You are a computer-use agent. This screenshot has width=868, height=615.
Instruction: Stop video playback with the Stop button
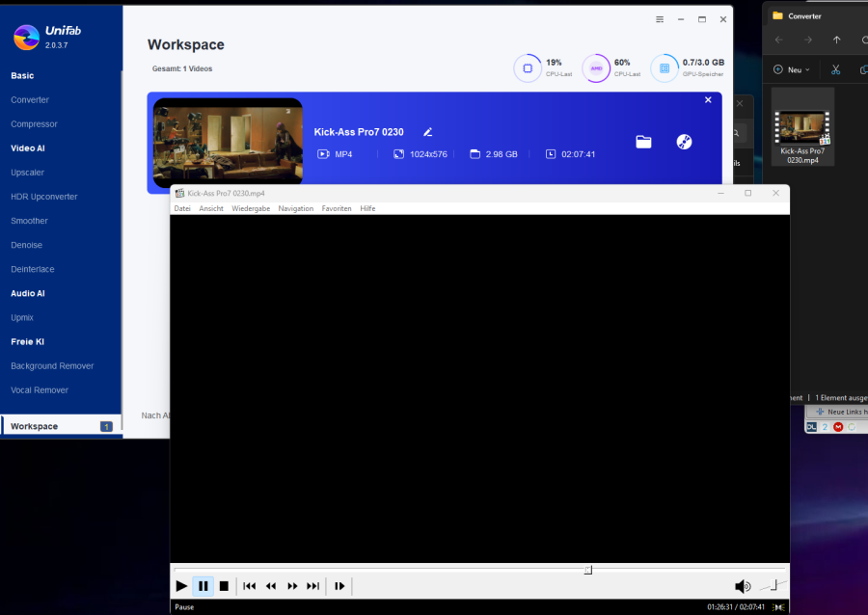(224, 586)
